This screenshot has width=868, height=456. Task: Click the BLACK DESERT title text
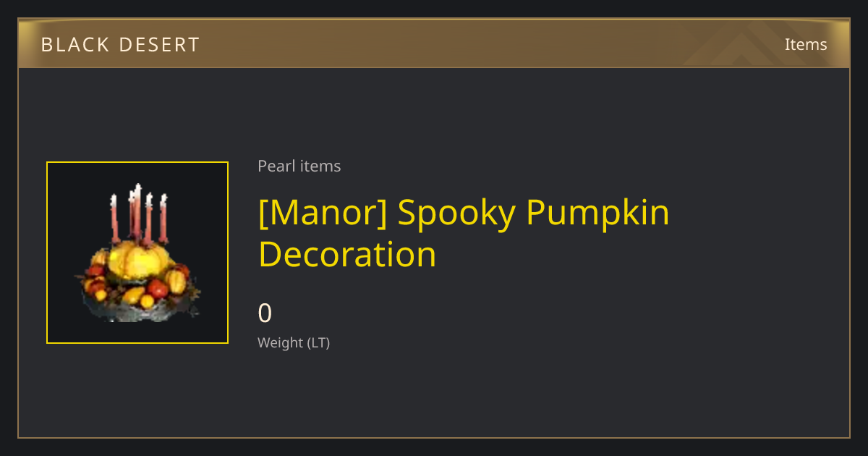(x=120, y=45)
